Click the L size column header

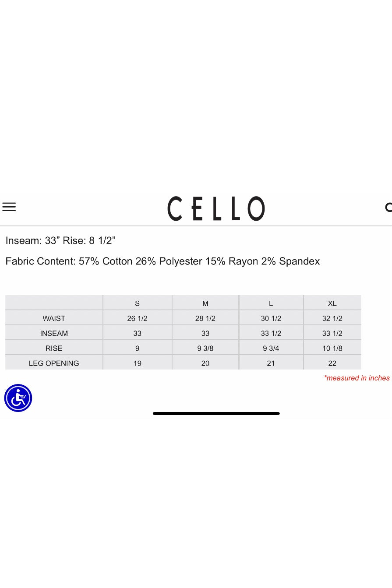coord(271,303)
